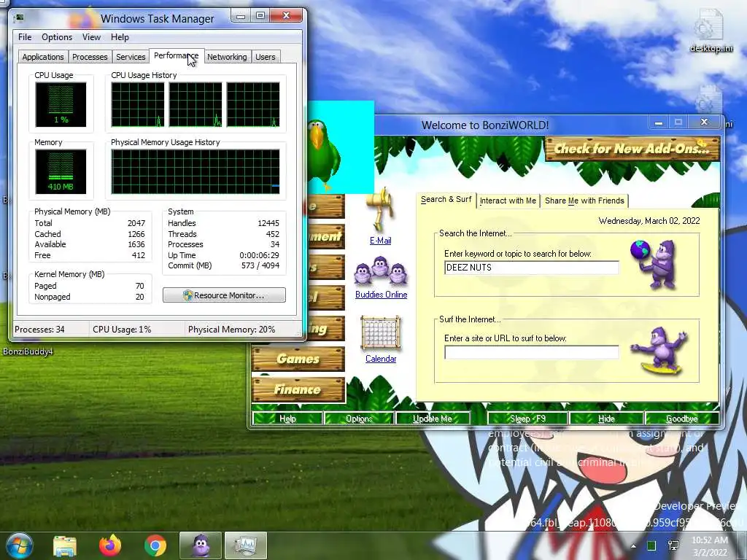The height and width of the screenshot is (560, 747).
Task: Click Check for New Add-Ons banner
Action: tap(632, 149)
